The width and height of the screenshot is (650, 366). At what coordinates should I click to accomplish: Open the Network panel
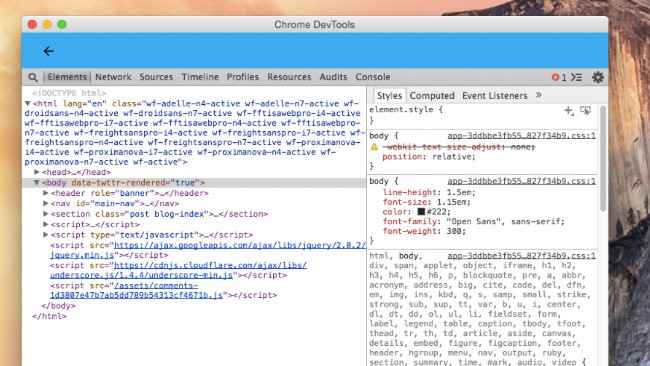click(x=113, y=77)
